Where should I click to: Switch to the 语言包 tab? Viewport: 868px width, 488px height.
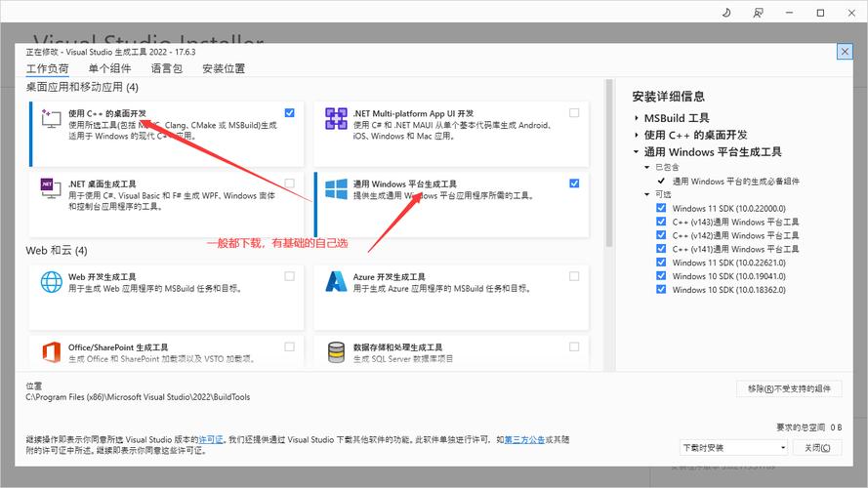click(167, 68)
